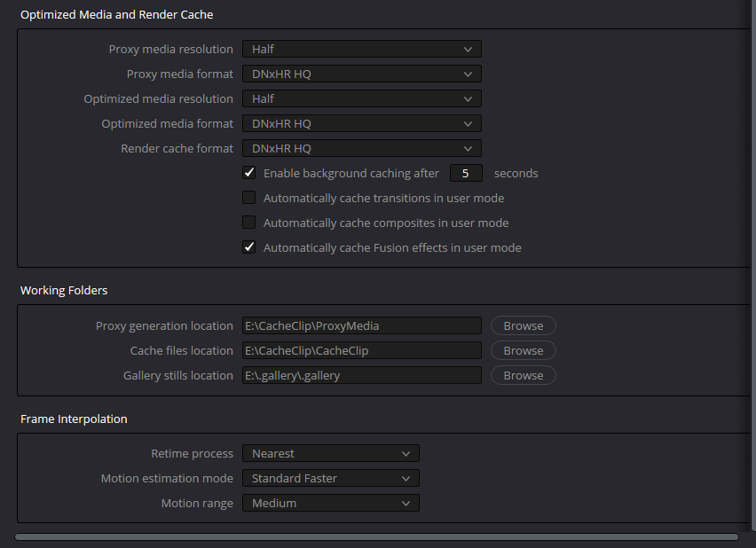
Task: Click the horizontal scrollbar at the bottom
Action: point(376,536)
